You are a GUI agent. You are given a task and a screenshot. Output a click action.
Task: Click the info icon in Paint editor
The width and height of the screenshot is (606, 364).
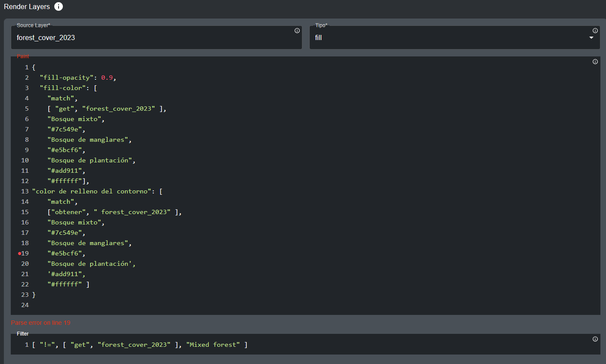coord(595,62)
